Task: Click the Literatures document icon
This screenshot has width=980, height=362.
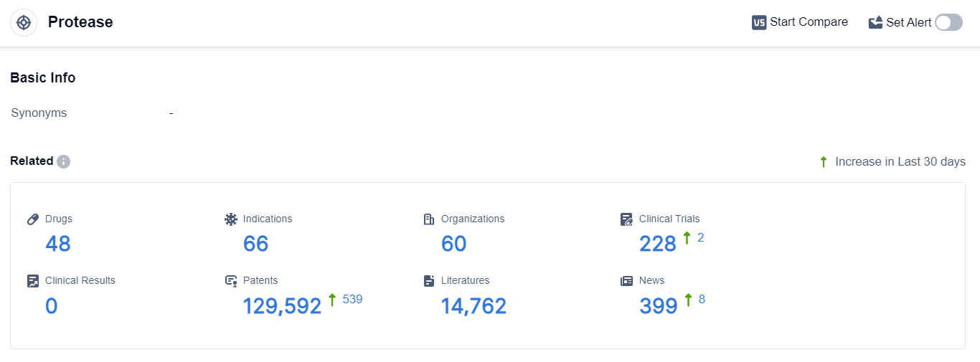Action: [429, 281]
